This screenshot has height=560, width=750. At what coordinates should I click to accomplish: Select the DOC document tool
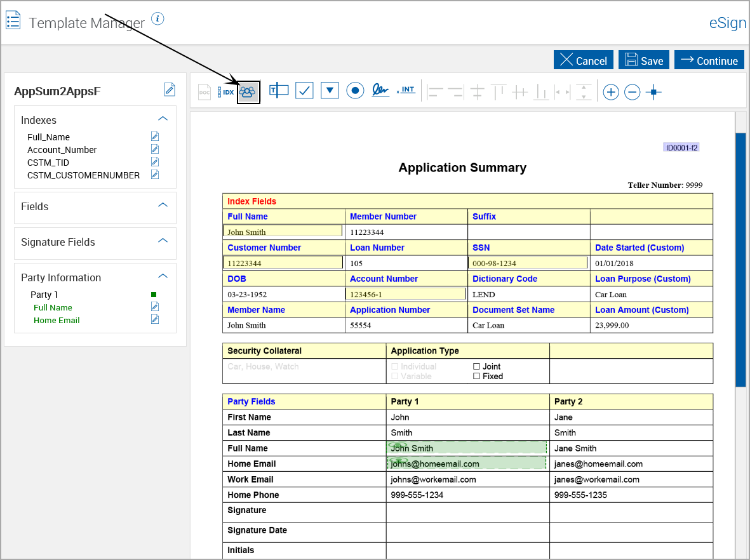point(204,92)
